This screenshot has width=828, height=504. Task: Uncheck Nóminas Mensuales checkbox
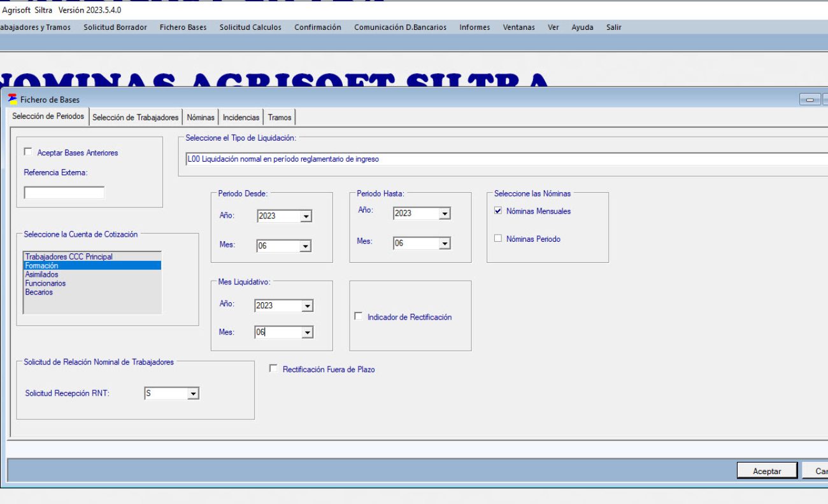(x=498, y=211)
